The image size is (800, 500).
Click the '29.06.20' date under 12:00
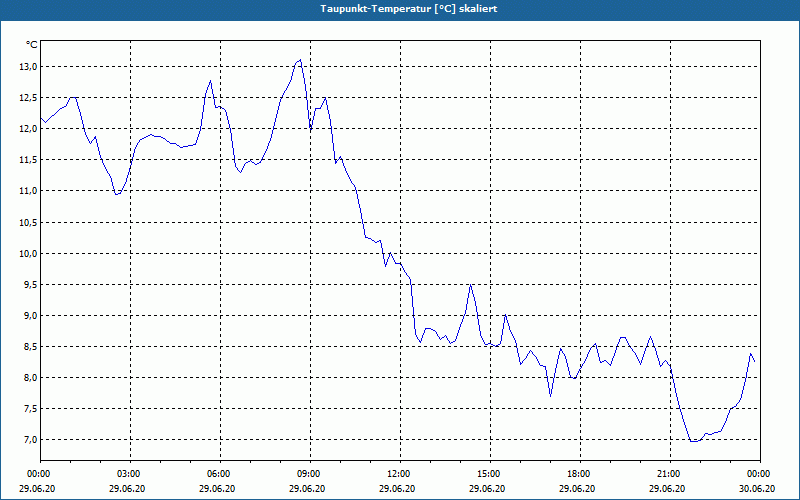point(397,488)
